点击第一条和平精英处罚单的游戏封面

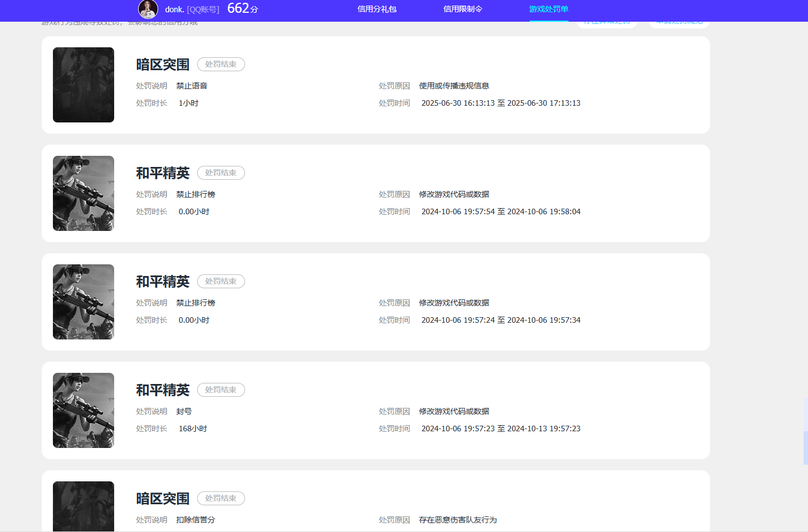(x=83, y=193)
